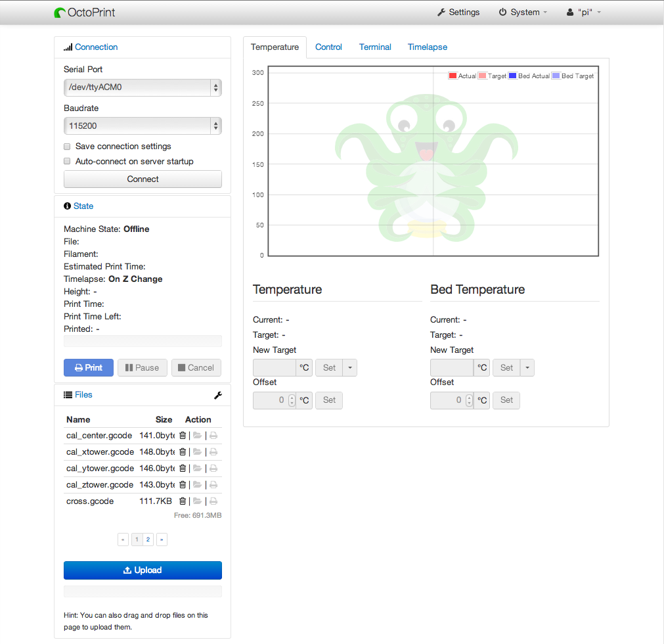Viewport: 664px width, 644px height.
Task: Open the Serial Port dropdown
Action: pyautogui.click(x=143, y=87)
